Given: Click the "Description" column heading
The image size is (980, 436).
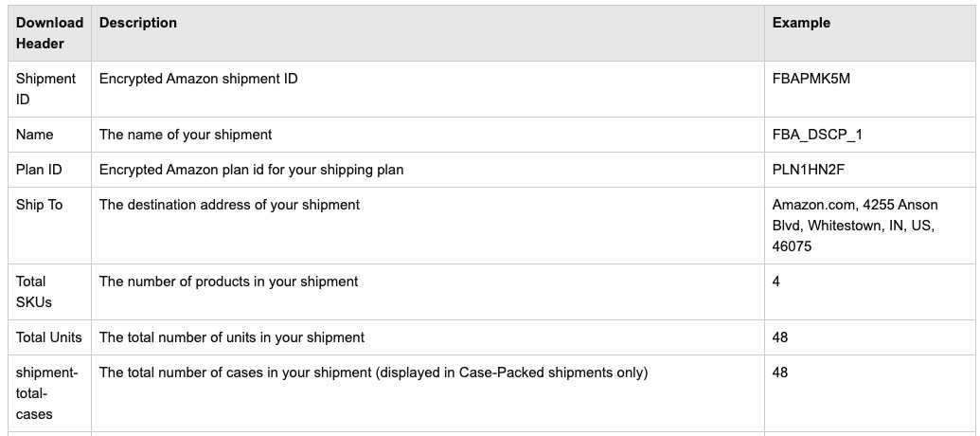Looking at the screenshot, I should pos(138,23).
